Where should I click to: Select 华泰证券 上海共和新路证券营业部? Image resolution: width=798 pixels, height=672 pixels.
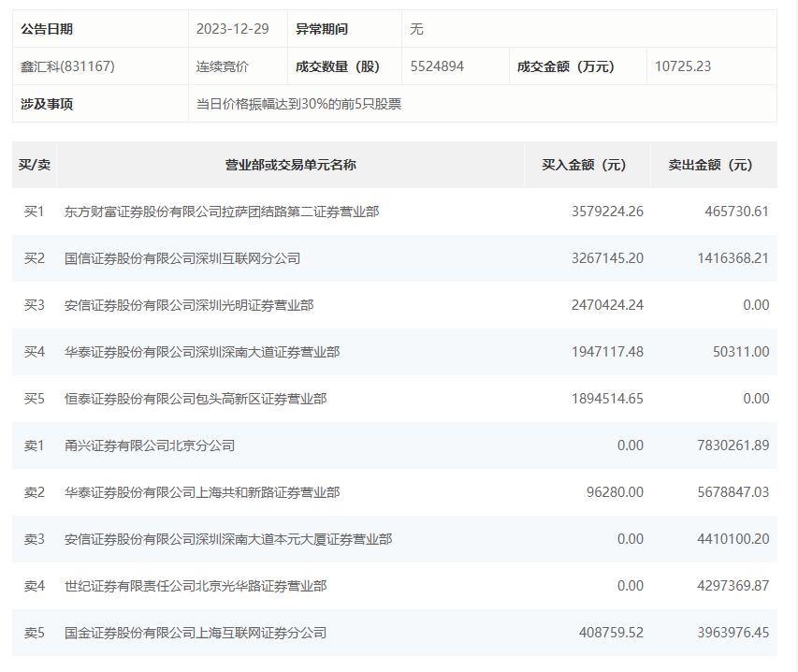click(202, 493)
